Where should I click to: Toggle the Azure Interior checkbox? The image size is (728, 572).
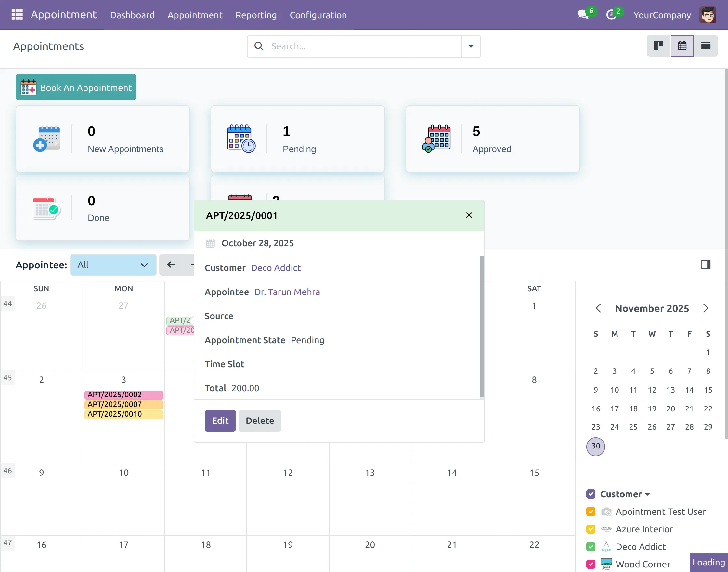(591, 529)
